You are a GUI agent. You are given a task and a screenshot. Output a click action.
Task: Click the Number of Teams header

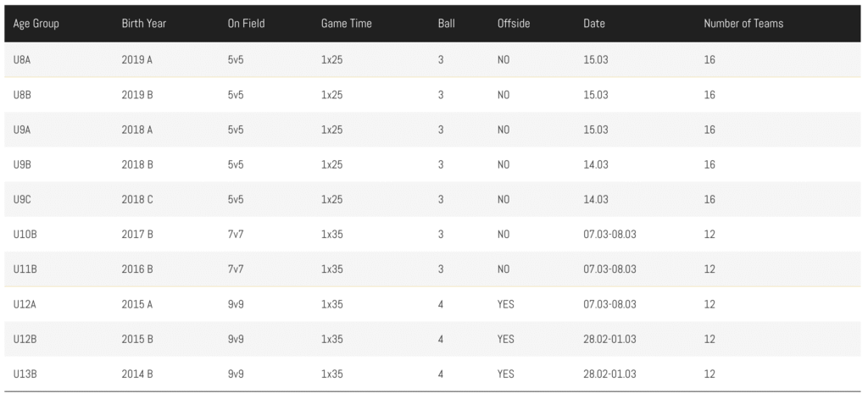click(x=743, y=24)
